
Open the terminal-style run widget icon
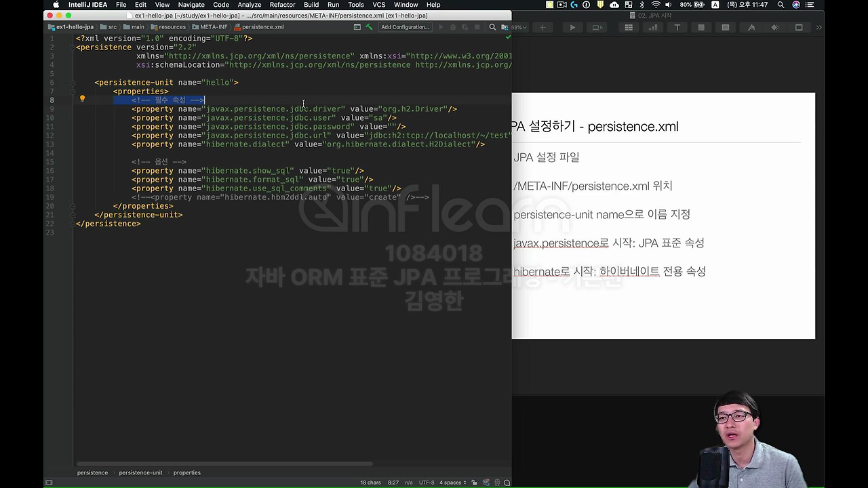point(357,27)
